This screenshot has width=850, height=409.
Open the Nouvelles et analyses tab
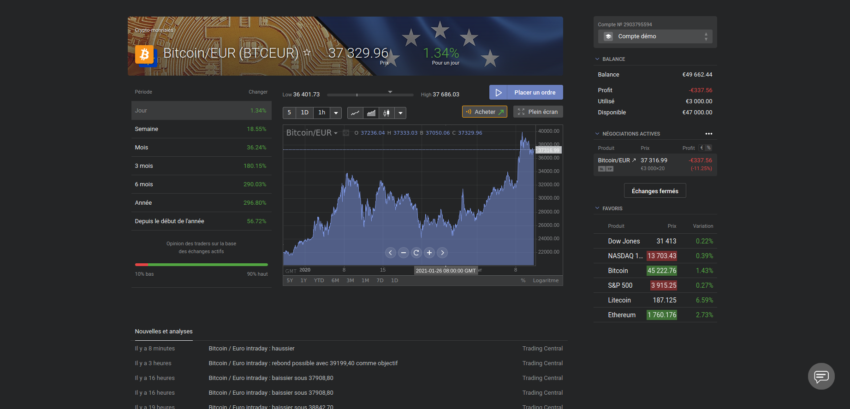(164, 331)
